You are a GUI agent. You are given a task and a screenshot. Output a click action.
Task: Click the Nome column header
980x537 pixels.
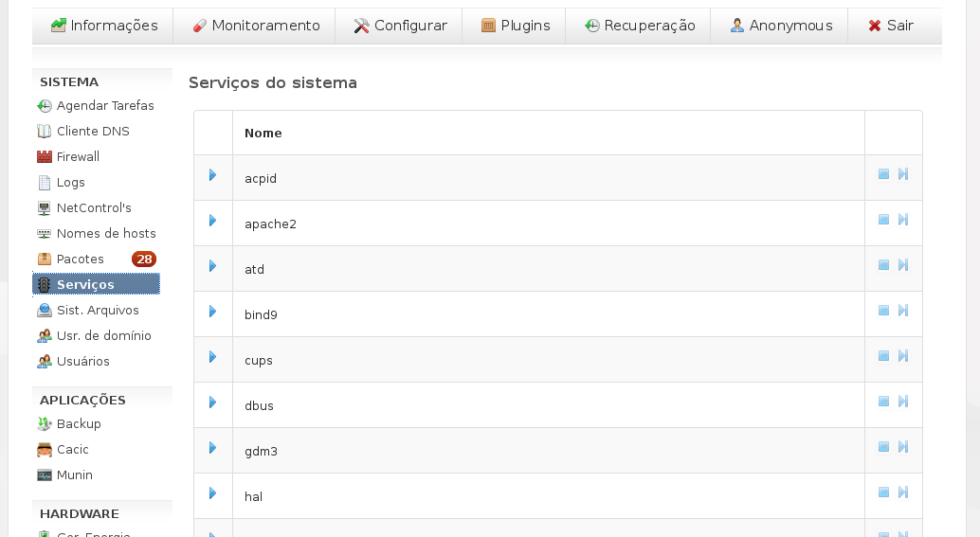263,133
